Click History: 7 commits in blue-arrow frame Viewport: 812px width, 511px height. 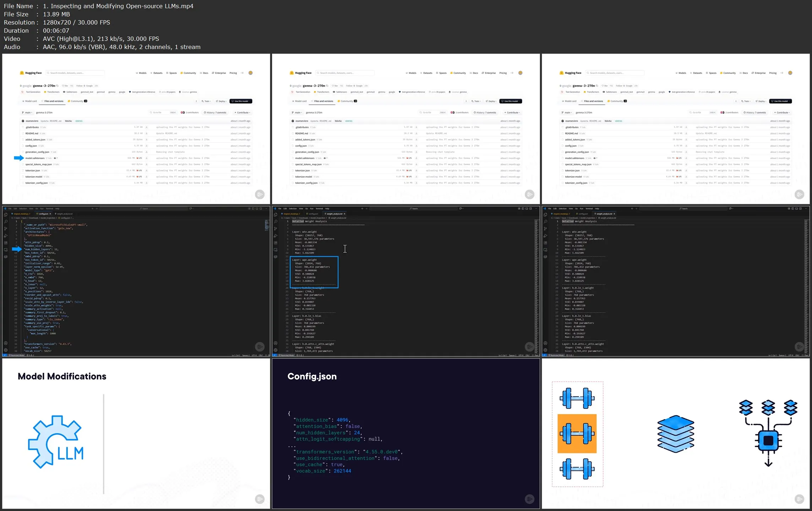(215, 113)
